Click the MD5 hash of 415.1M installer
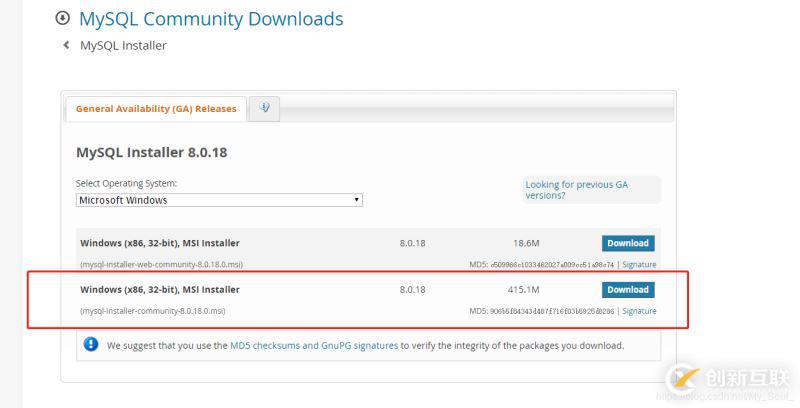The height and width of the screenshot is (408, 800). click(552, 311)
